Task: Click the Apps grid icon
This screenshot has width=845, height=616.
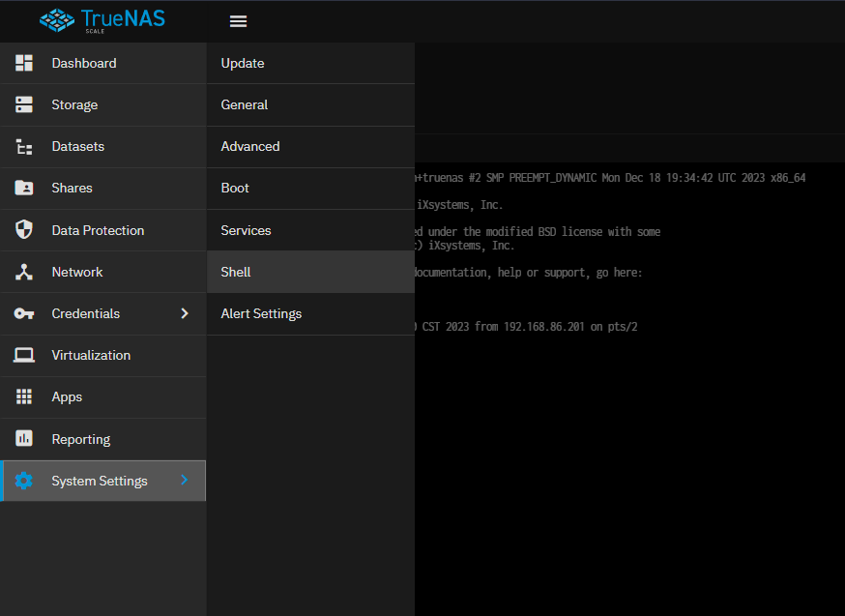Action: pos(24,396)
